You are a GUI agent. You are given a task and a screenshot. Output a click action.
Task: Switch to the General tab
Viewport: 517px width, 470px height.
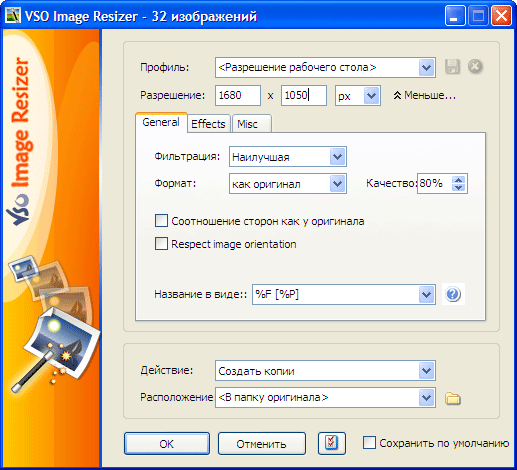click(161, 123)
